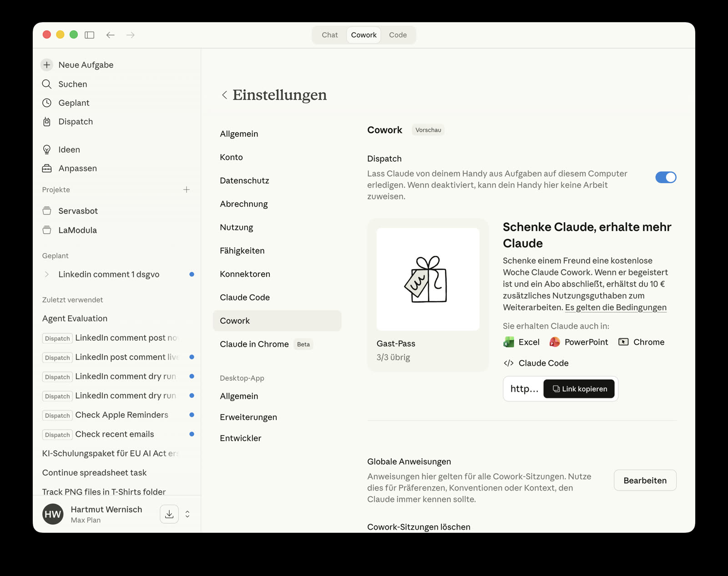The width and height of the screenshot is (728, 576).
Task: Expand the Linkedin comment 1 dsgvo item
Action: [47, 275]
